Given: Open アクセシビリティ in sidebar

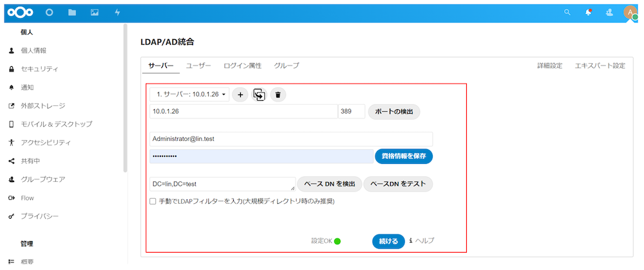Looking at the screenshot, I should (x=46, y=143).
